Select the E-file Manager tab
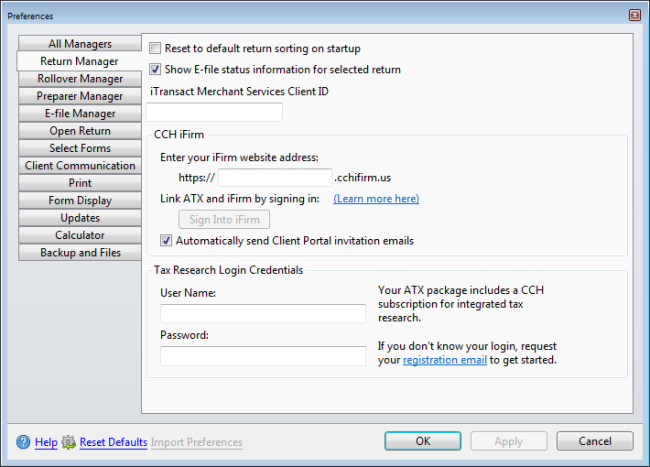Viewport: 650px width, 467px height. [x=80, y=114]
